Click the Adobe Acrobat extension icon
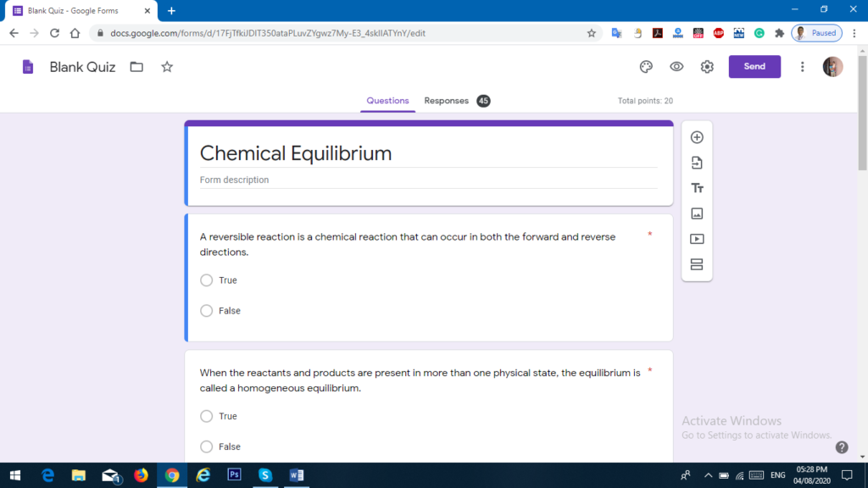The width and height of the screenshot is (868, 488). pos(658,33)
